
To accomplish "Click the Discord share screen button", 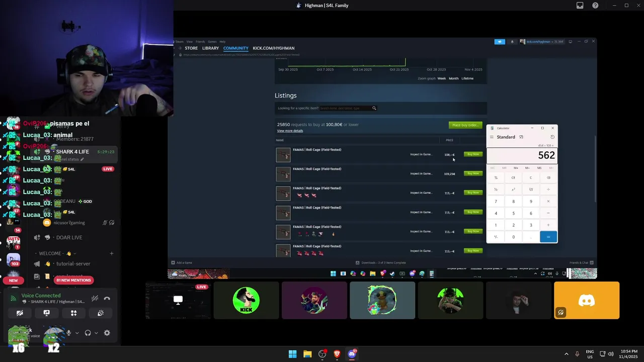I will 47,313.
